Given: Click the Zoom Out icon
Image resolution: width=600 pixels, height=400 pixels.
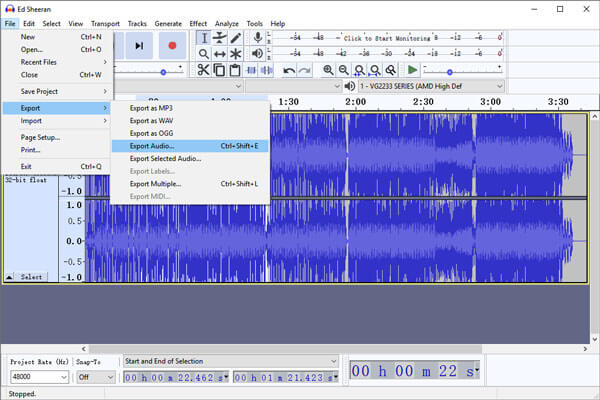Looking at the screenshot, I should pos(344,70).
